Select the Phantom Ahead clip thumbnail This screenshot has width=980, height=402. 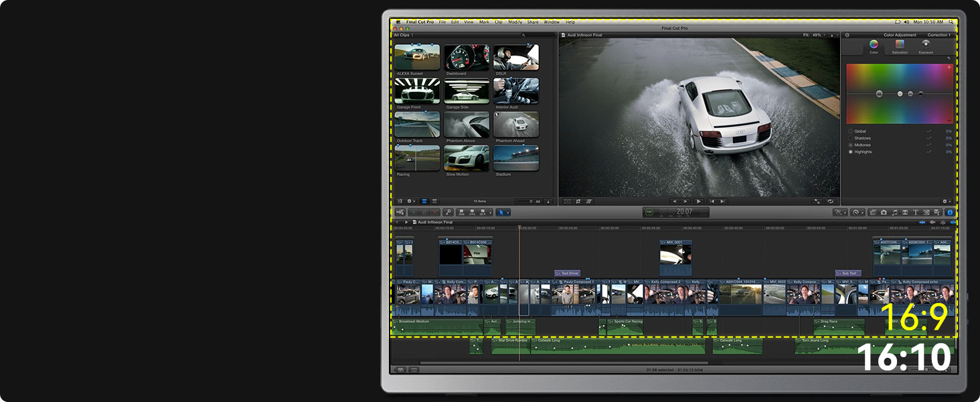516,125
